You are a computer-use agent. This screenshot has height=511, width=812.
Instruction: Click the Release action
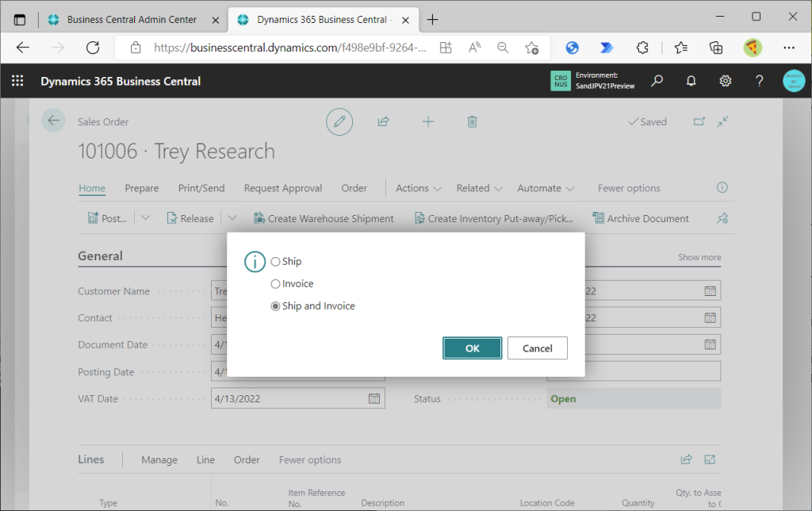click(190, 218)
